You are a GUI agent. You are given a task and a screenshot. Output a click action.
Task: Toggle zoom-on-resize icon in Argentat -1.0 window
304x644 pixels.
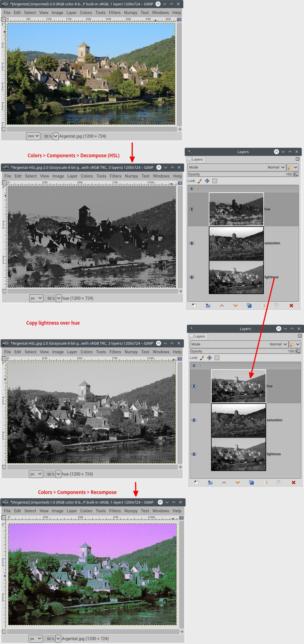click(182, 518)
